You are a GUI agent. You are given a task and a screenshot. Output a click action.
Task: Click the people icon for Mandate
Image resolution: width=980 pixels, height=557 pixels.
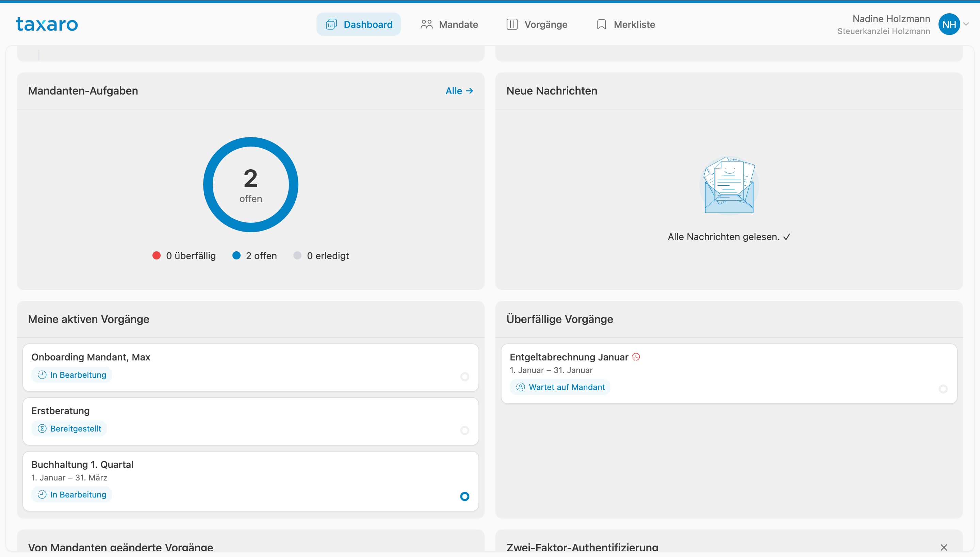click(426, 24)
